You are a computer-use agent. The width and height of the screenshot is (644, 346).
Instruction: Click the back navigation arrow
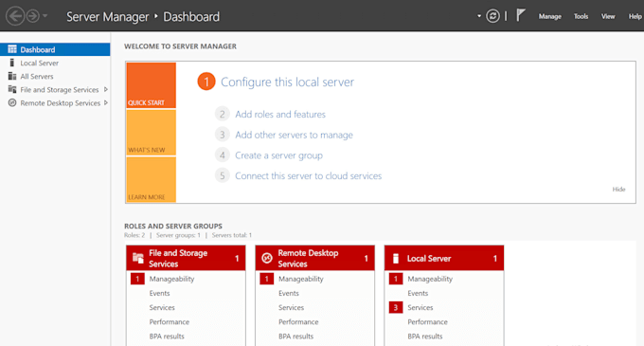pyautogui.click(x=15, y=16)
